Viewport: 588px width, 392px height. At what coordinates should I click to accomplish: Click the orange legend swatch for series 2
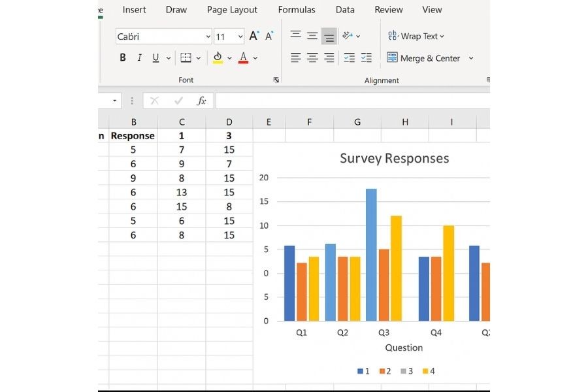[382, 371]
